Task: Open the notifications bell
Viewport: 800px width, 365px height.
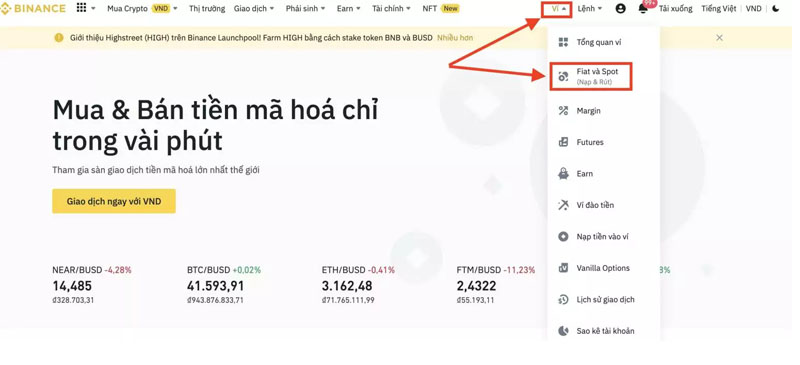Action: point(643,9)
